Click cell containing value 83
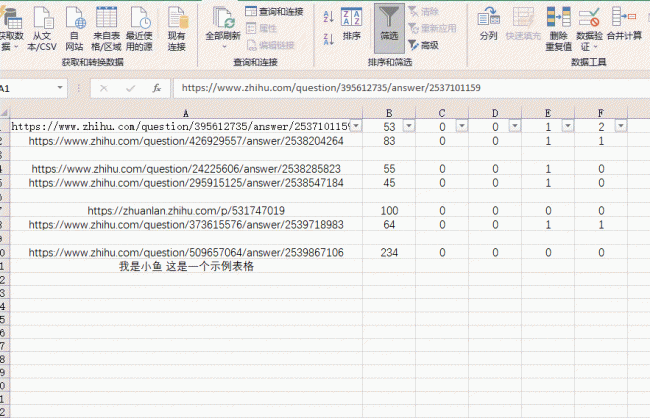This screenshot has height=418, width=650. [x=389, y=141]
